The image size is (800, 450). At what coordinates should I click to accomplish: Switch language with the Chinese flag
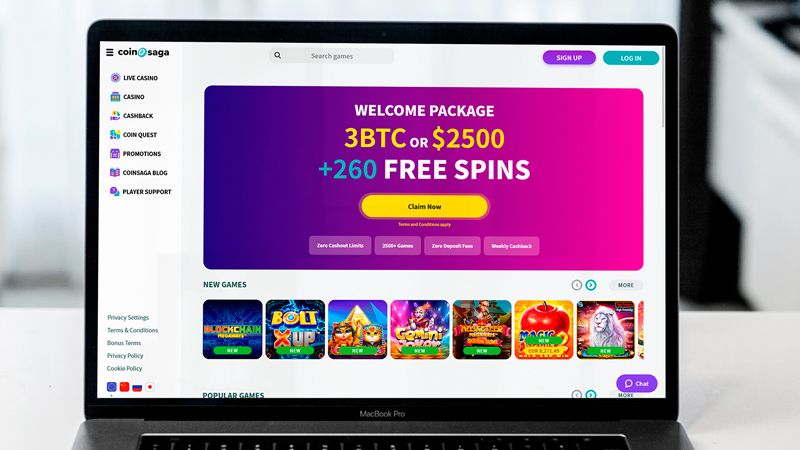124,387
